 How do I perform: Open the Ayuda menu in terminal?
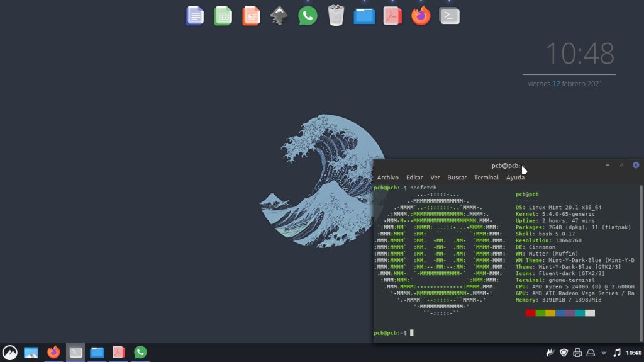515,178
